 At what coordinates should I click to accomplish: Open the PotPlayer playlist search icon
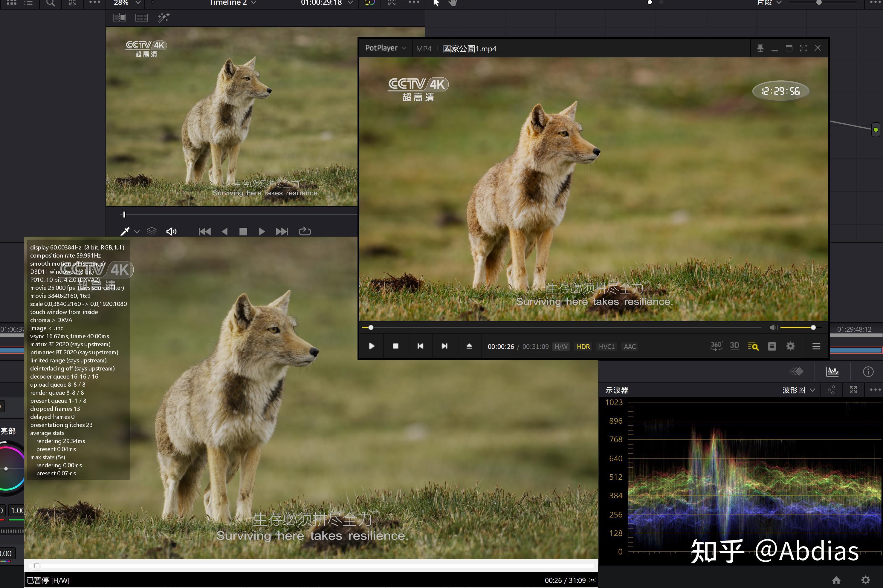[x=753, y=346]
